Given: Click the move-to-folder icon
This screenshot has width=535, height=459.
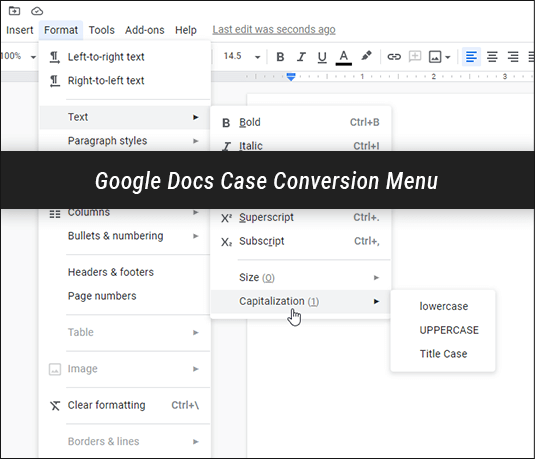Looking at the screenshot, I should [14, 11].
